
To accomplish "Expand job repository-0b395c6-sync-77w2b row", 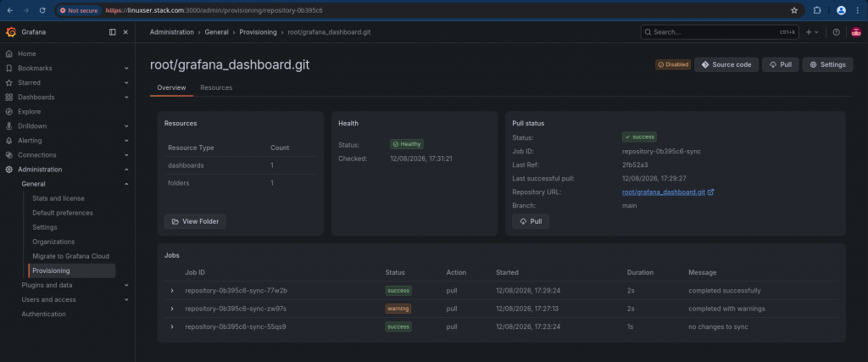I will (172, 291).
